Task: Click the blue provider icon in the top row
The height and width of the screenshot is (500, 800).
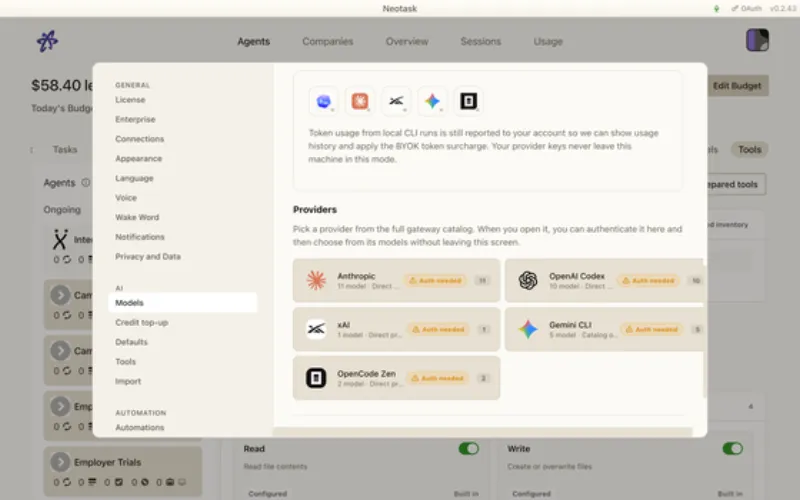Action: (x=323, y=101)
